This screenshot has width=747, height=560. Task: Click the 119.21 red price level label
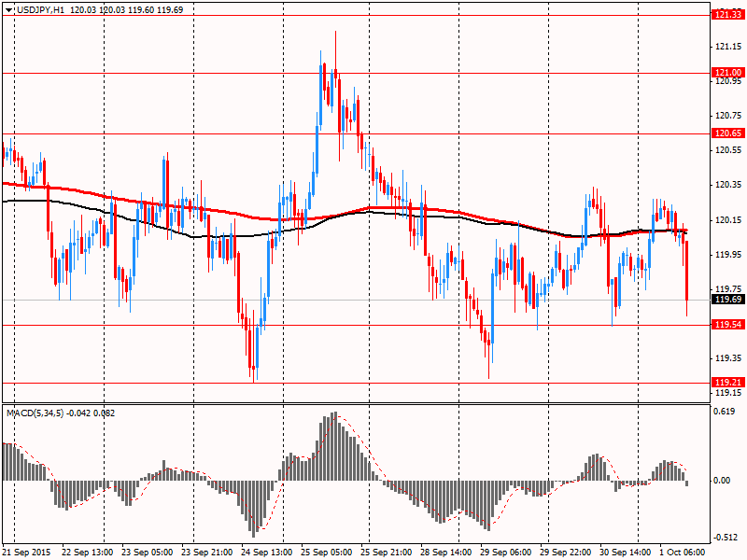pos(728,383)
